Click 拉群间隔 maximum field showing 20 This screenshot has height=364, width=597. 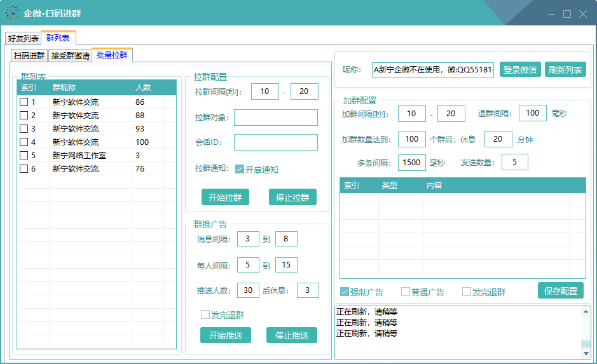(304, 91)
